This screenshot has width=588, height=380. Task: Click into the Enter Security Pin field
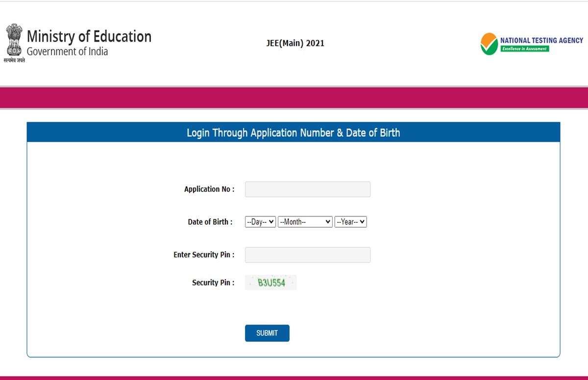(x=308, y=255)
